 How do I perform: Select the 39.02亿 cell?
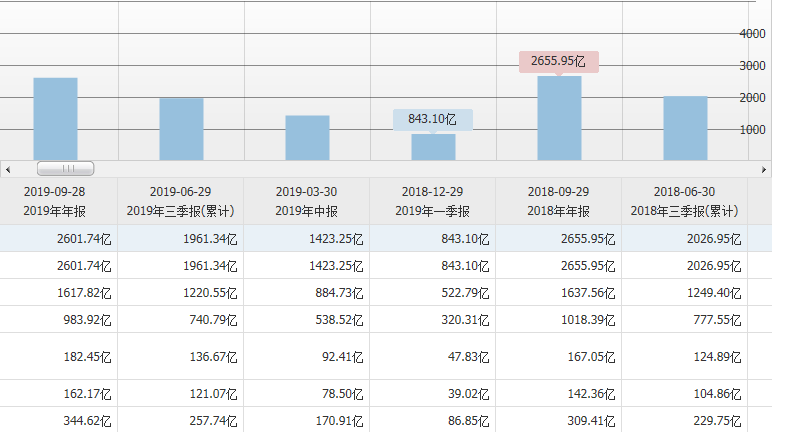pos(463,393)
